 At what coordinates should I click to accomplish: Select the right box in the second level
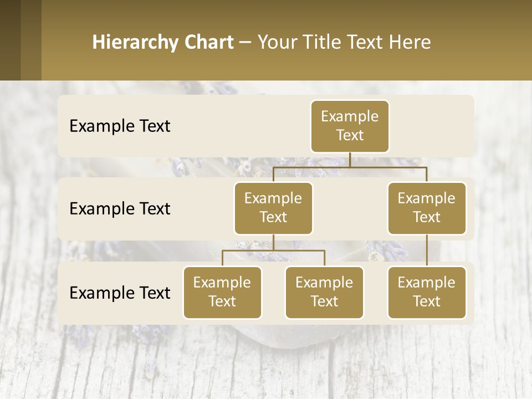click(x=427, y=208)
